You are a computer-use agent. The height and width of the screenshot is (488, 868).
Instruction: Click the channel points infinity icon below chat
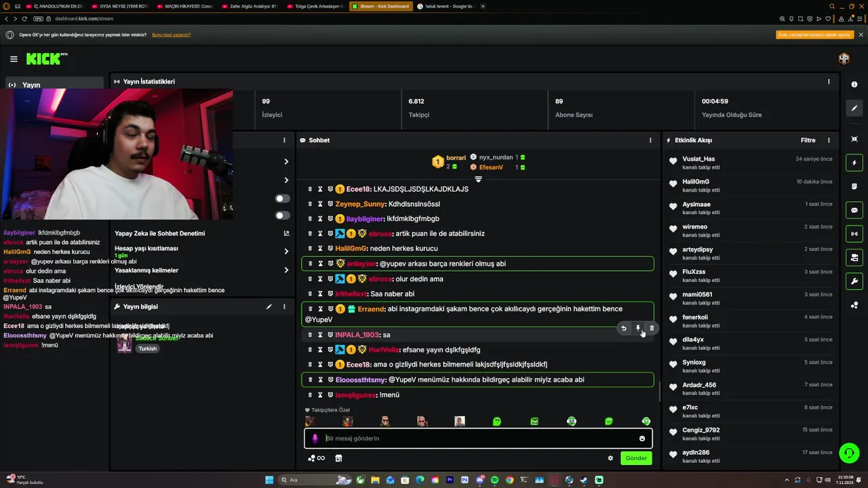(316, 458)
